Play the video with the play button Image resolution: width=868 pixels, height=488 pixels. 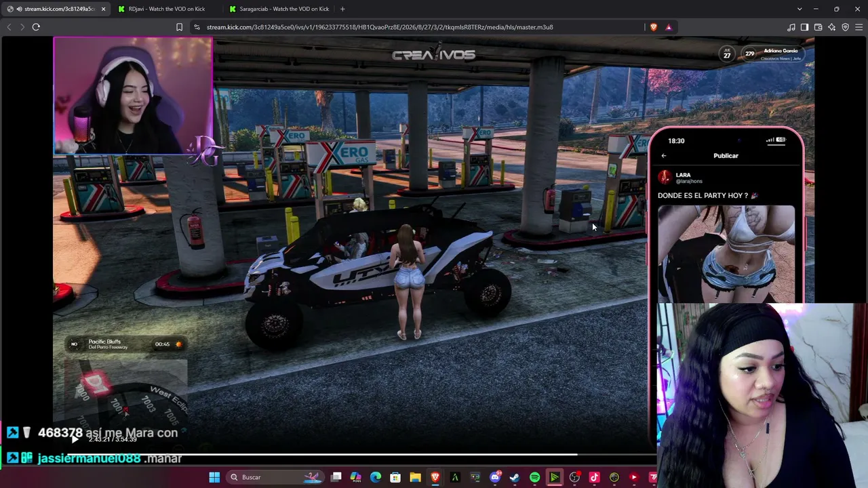[75, 439]
